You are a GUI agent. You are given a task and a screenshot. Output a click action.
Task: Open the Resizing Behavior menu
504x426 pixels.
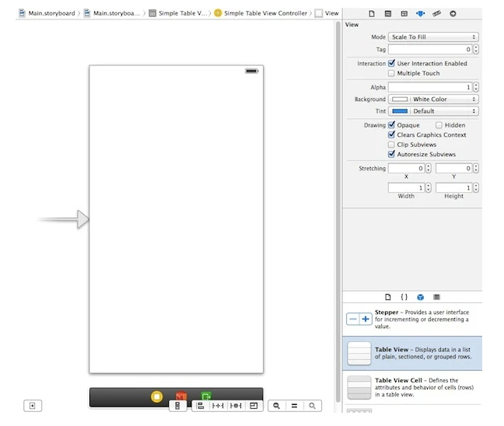254,406
